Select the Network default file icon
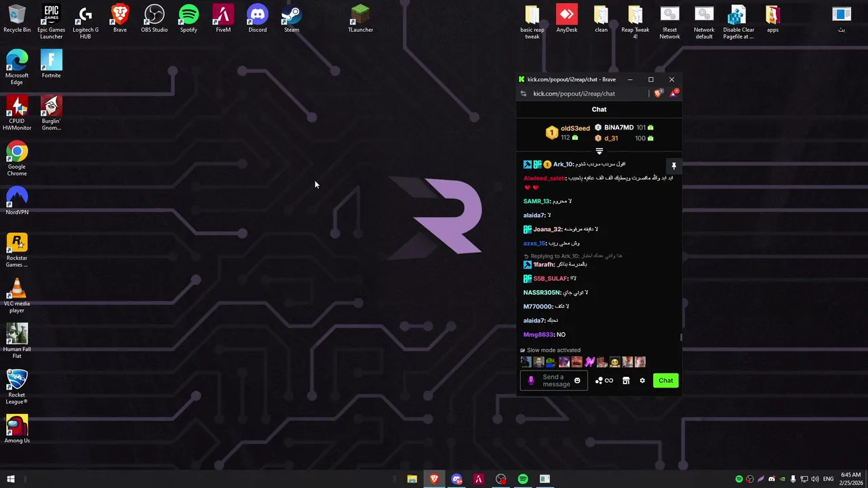868x488 pixels. coord(704,22)
